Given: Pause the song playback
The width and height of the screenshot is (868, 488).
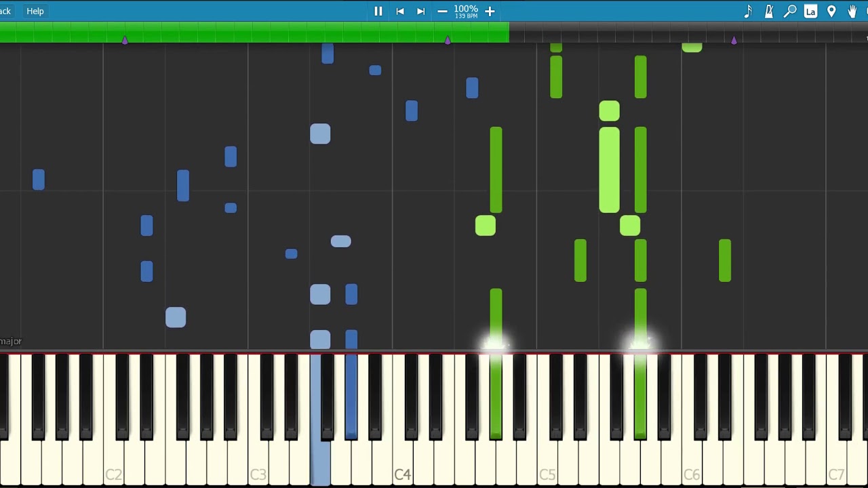Looking at the screenshot, I should coord(378,12).
